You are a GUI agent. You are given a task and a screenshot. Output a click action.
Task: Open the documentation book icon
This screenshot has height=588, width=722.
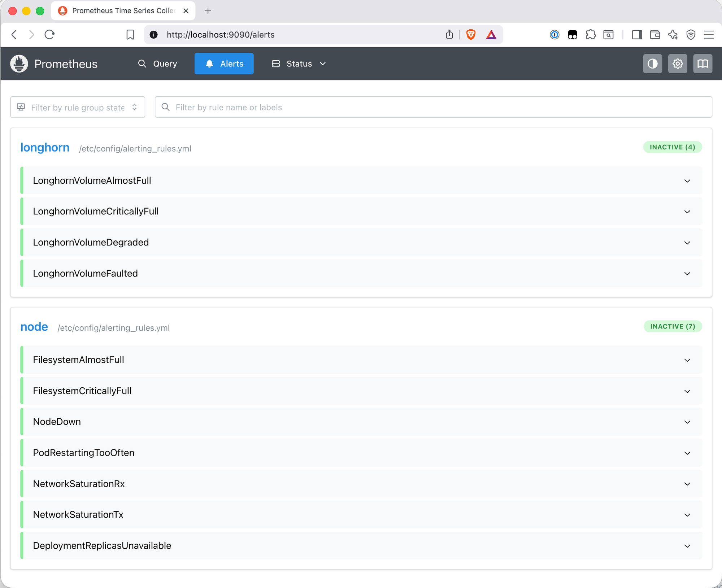tap(703, 64)
